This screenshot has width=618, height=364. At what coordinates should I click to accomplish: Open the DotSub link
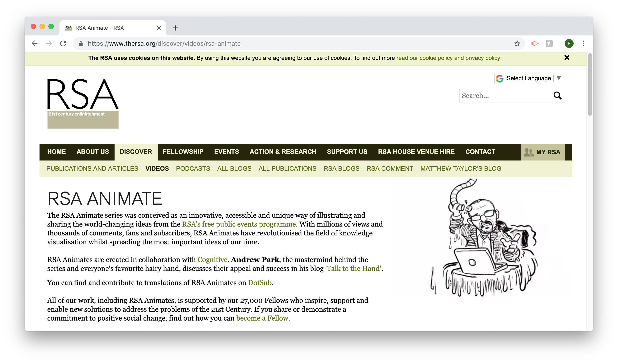[260, 283]
